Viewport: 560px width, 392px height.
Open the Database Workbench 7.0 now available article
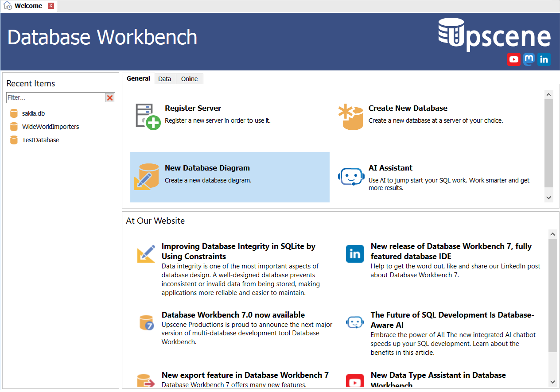point(233,315)
